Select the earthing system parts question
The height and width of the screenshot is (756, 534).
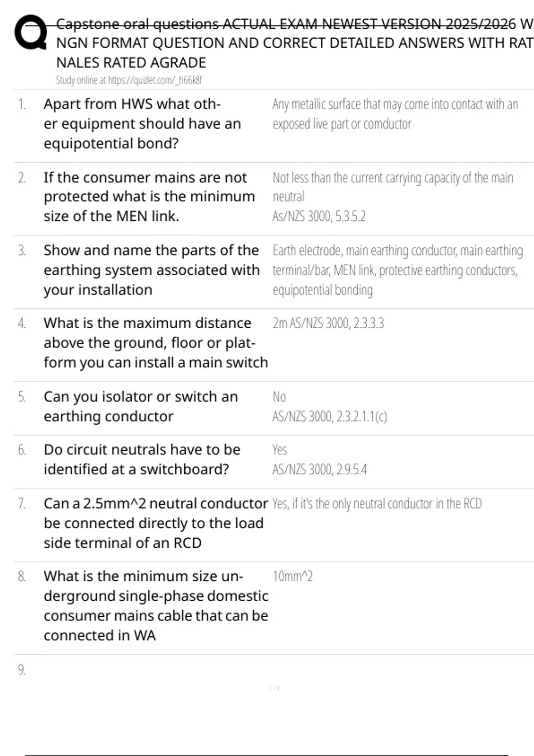coord(151,270)
